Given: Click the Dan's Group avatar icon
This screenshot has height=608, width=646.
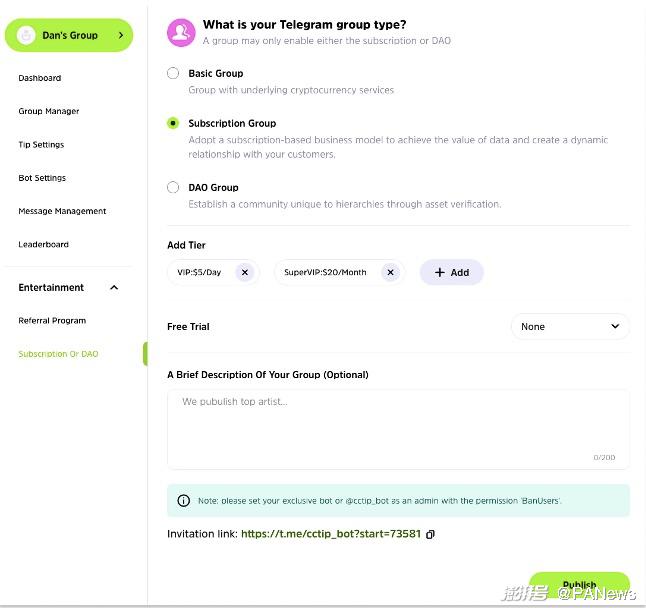Looking at the screenshot, I should 26,35.
